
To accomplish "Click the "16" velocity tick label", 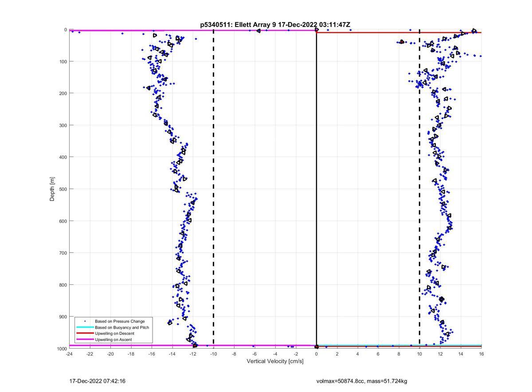I will pos(481,354).
